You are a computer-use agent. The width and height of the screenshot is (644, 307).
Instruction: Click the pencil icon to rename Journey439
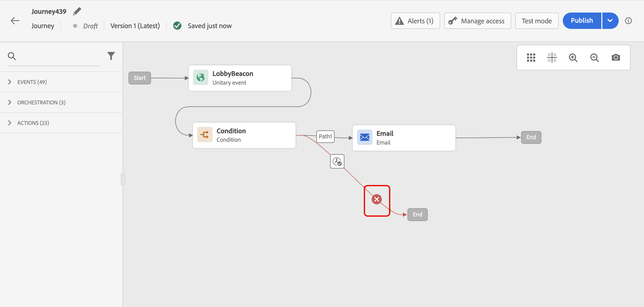coord(77,12)
